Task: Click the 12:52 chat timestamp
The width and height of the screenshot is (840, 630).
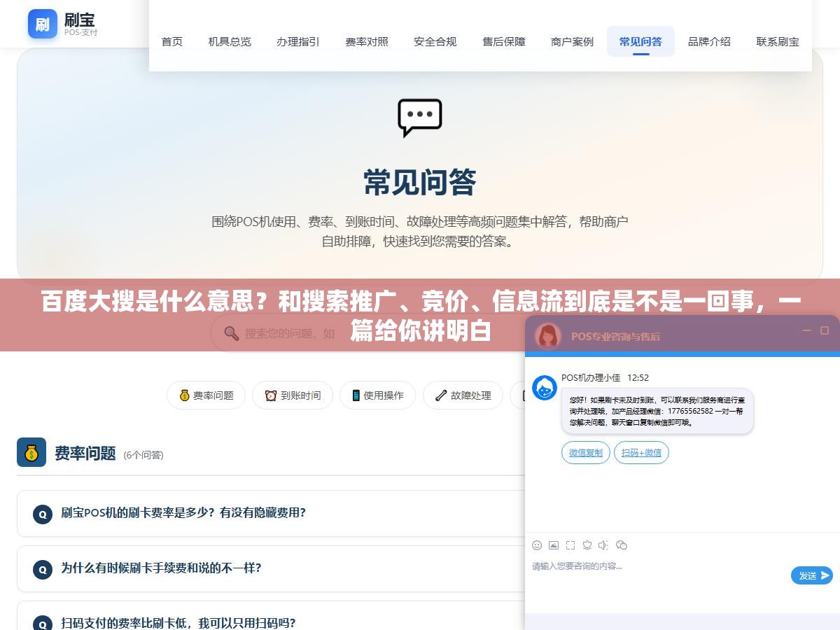Action: (638, 377)
